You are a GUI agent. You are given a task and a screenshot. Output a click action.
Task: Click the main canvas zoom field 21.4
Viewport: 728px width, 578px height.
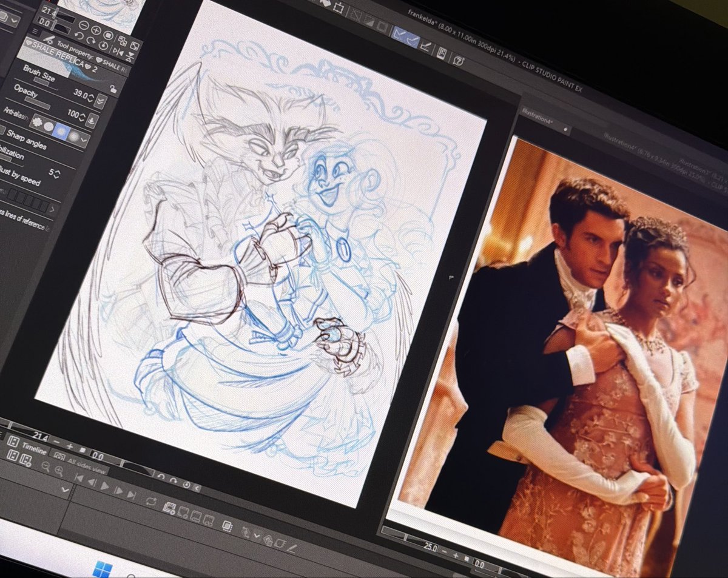coord(41,437)
